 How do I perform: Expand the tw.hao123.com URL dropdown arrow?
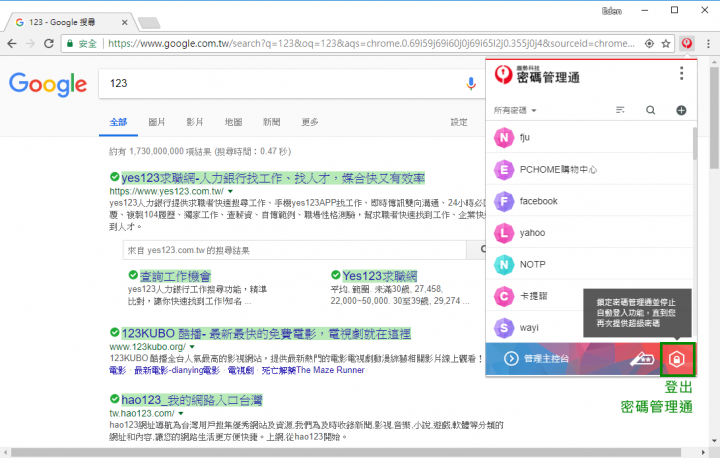pos(181,413)
